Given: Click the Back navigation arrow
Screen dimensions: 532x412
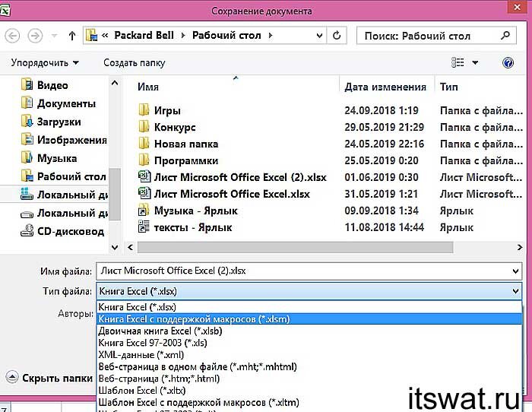Looking at the screenshot, I should pos(13,36).
